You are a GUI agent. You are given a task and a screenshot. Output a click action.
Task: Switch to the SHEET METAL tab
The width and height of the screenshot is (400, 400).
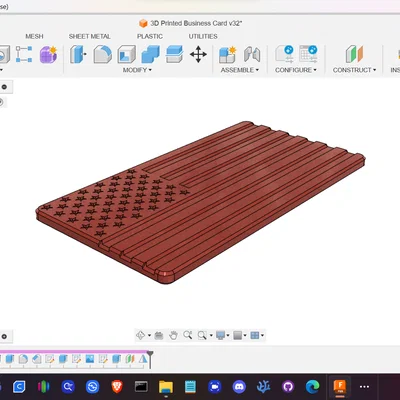tap(89, 36)
